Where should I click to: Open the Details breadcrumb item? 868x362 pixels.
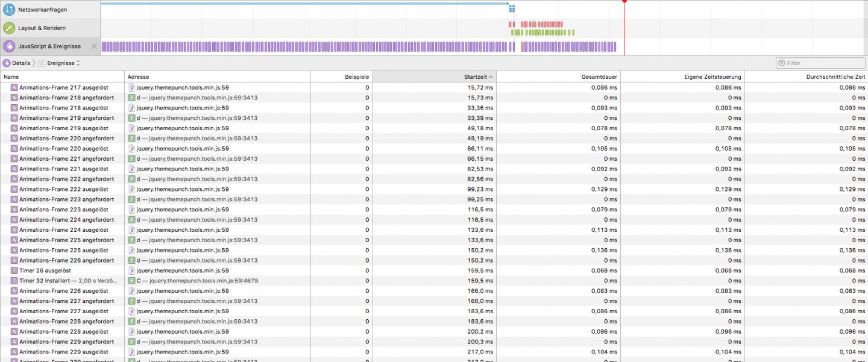pos(21,63)
